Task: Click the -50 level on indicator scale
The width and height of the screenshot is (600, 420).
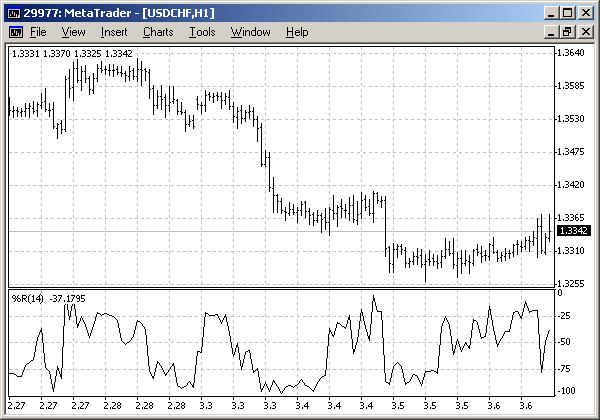Action: coord(564,342)
